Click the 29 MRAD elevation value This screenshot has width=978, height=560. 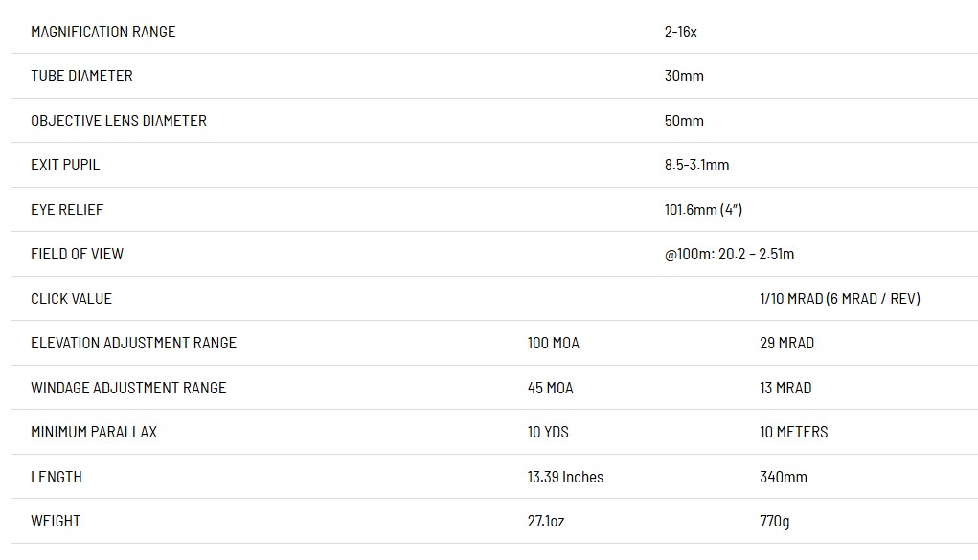pos(786,343)
